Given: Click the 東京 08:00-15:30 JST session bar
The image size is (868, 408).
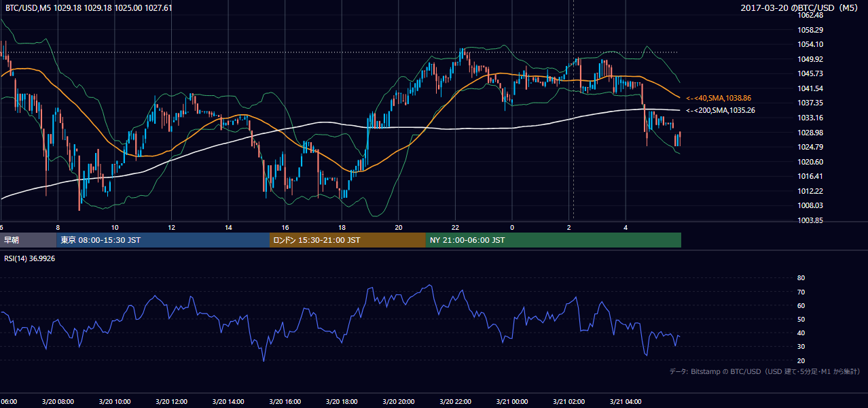Looking at the screenshot, I should point(163,240).
